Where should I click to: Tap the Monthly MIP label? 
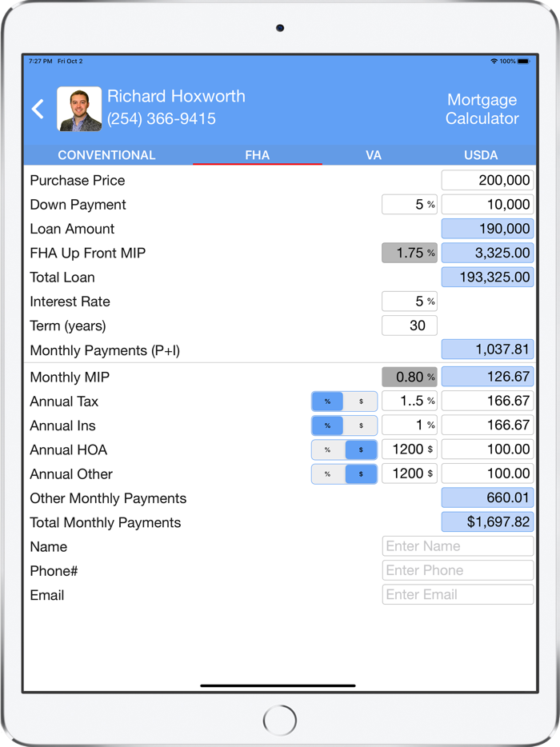coord(70,377)
